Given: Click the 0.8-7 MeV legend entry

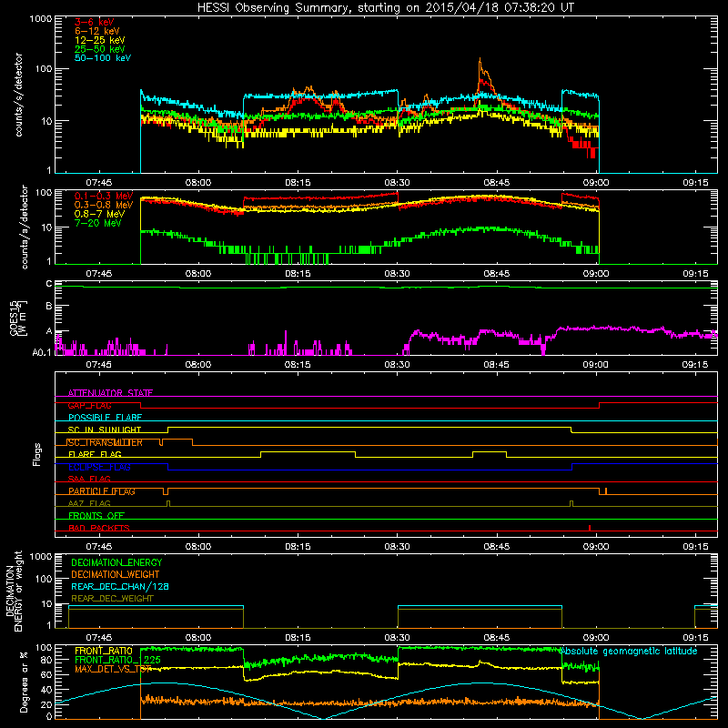Looking at the screenshot, I should pyautogui.click(x=99, y=214).
